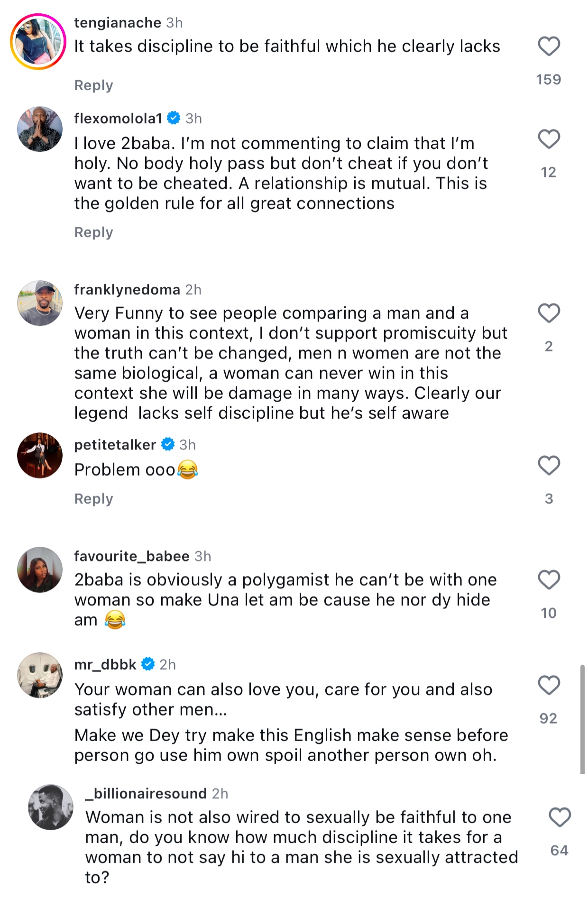
Task: Like mr_dbbk's comment with 92 likes
Action: [549, 685]
